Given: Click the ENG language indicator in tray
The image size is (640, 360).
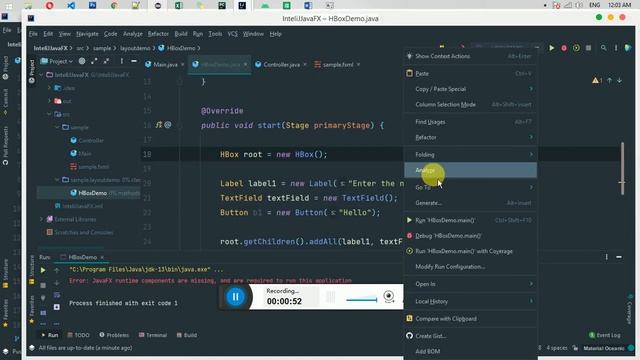Looking at the screenshot, I should pyautogui.click(x=595, y=5).
